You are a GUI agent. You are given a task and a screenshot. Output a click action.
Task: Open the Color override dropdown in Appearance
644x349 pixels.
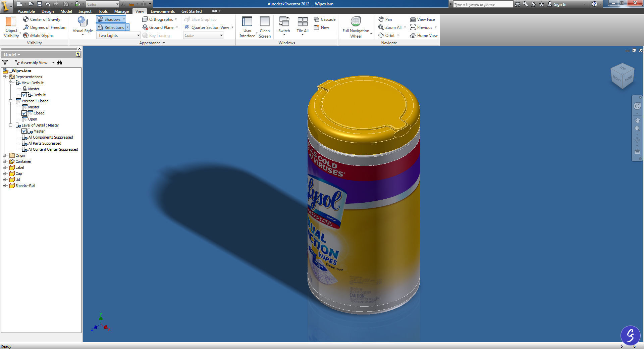pos(203,35)
